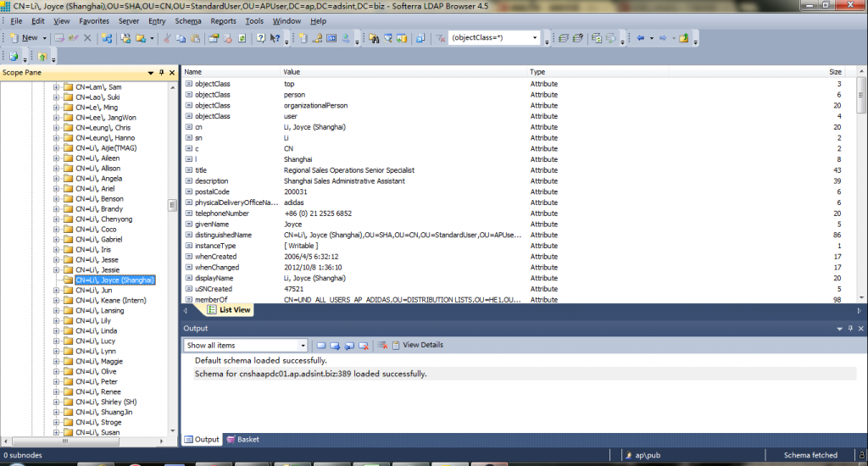Select the whenCreated attribute row
The image size is (868, 466).
(520, 256)
